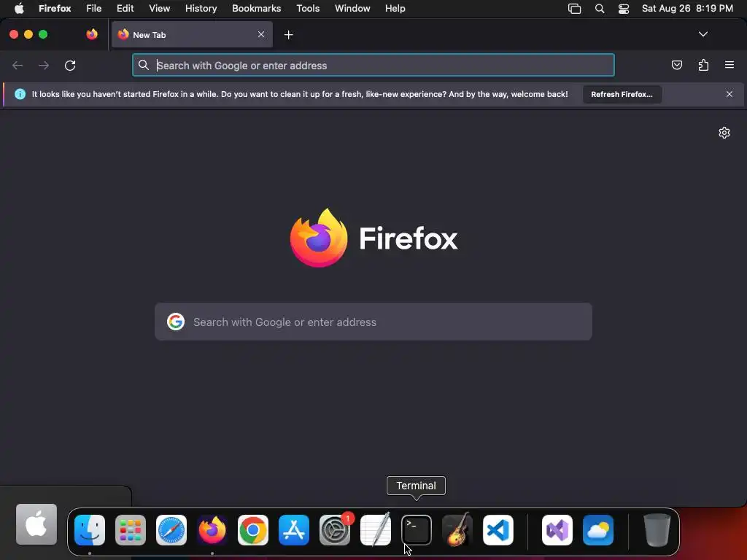
Task: Open the View menu
Action: tap(160, 8)
